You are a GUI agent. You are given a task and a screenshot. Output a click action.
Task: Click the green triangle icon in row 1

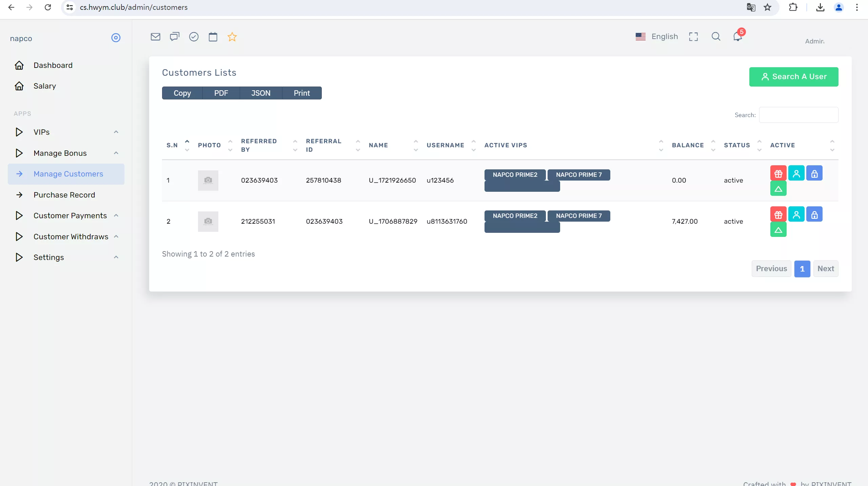[778, 189]
